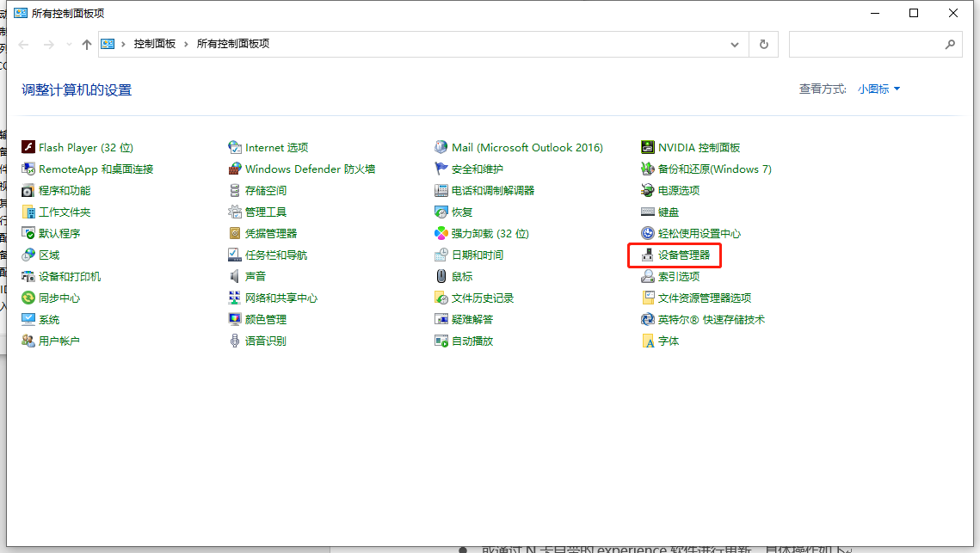Click the title bar window icon
Viewport: 980px width, 553px height.
point(21,13)
